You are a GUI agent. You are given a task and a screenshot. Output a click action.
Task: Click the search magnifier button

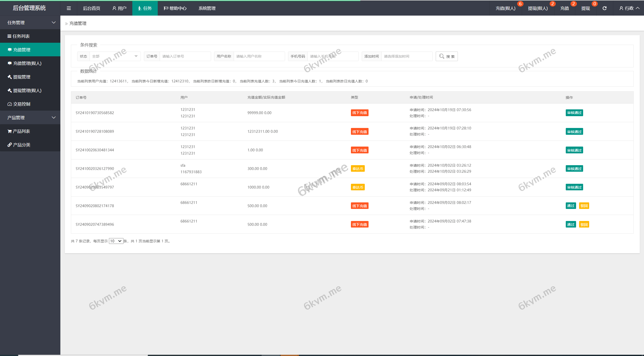pos(447,56)
